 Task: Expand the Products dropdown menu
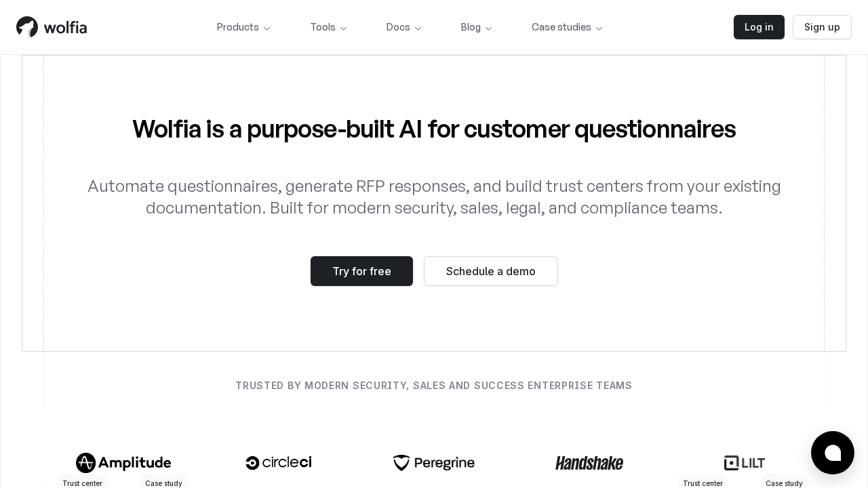(243, 27)
